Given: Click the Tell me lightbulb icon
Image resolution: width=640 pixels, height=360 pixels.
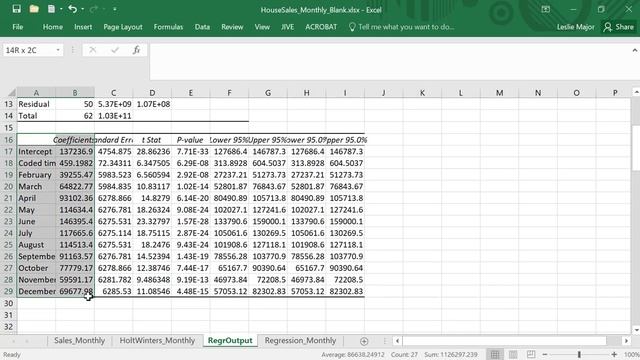Looking at the screenshot, I should point(352,27).
